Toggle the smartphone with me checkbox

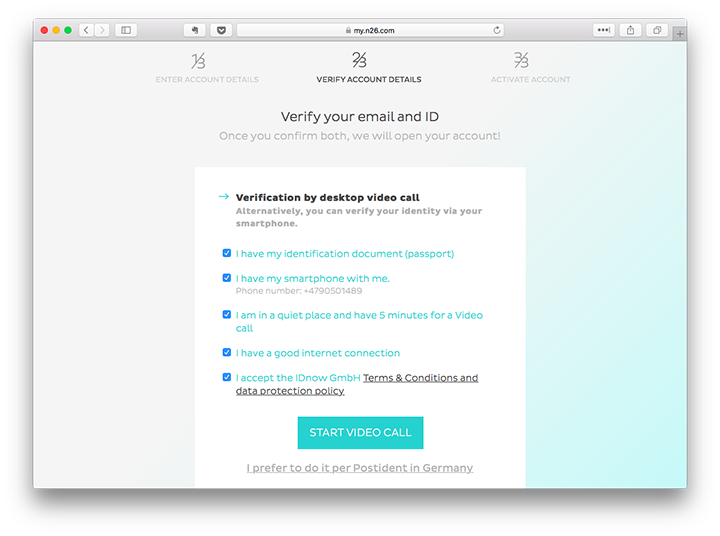[227, 278]
